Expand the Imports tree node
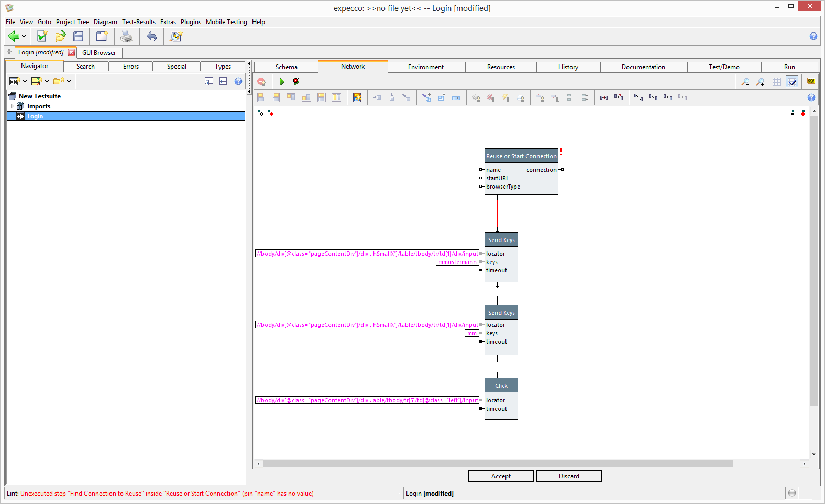Image resolution: width=825 pixels, height=504 pixels. coord(12,106)
